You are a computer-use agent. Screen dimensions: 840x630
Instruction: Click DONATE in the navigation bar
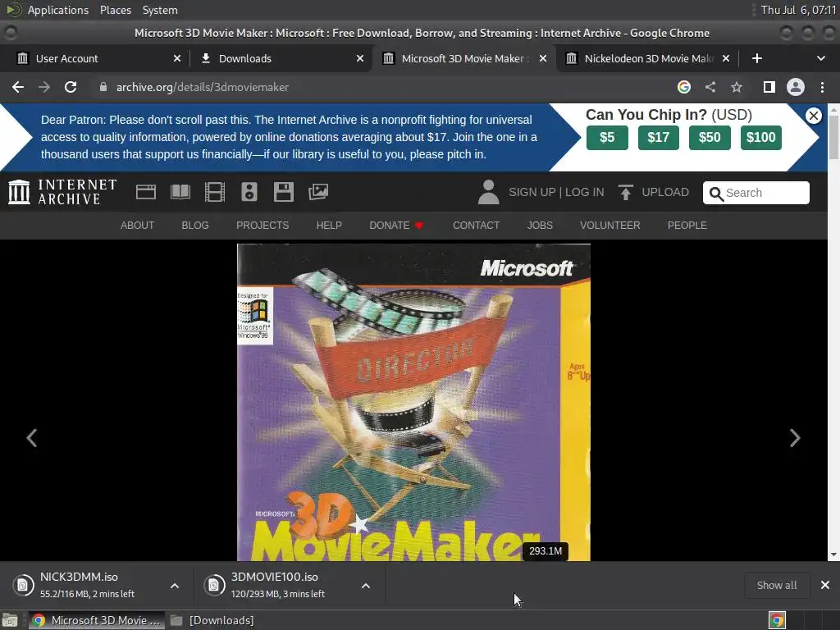pos(396,226)
